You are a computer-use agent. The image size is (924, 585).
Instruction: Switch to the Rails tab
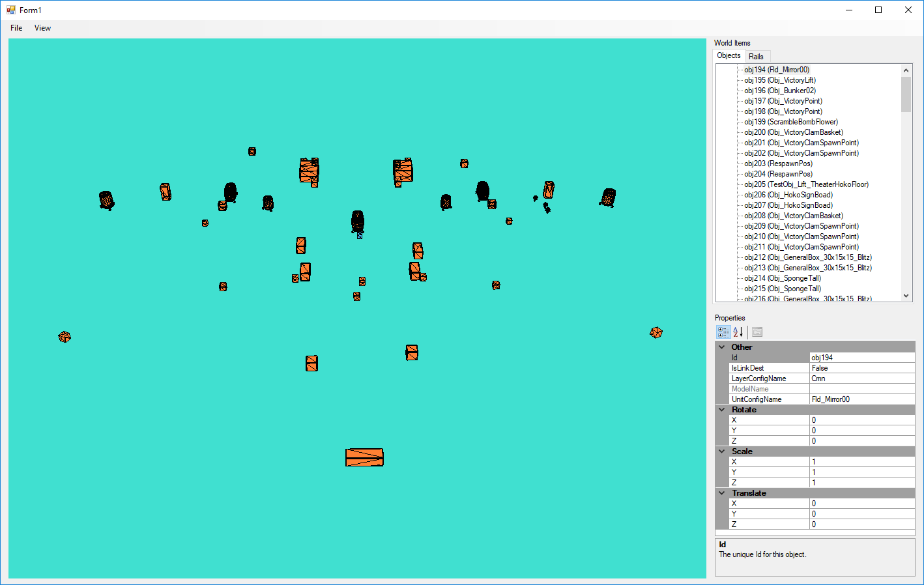[x=756, y=57]
